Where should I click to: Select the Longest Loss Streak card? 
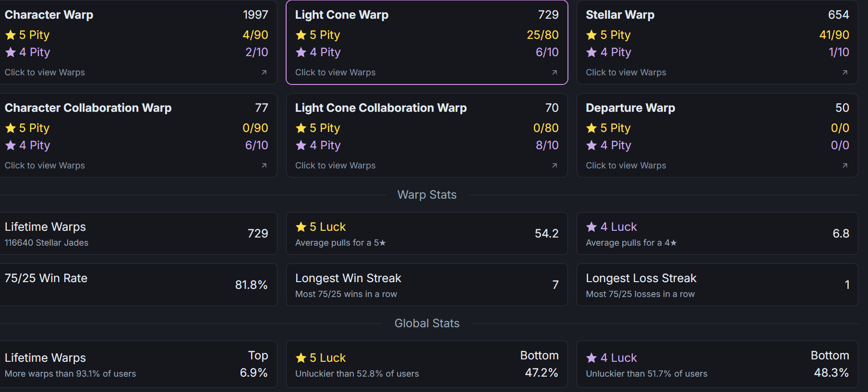[x=717, y=285]
